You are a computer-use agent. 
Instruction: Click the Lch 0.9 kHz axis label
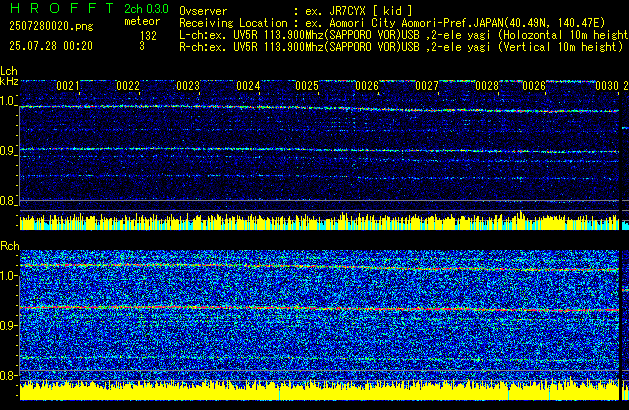coord(8,151)
